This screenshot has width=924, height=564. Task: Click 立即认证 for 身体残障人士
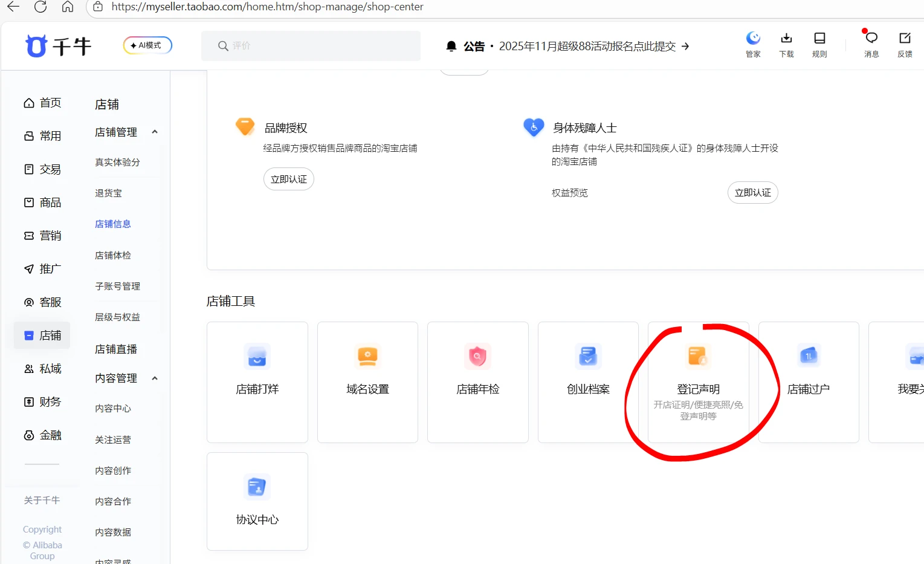click(x=752, y=192)
